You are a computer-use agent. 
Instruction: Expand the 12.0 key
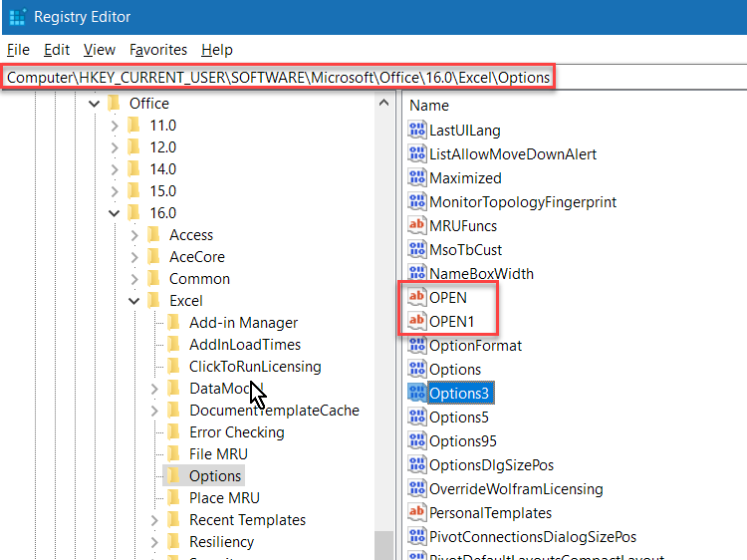115,147
